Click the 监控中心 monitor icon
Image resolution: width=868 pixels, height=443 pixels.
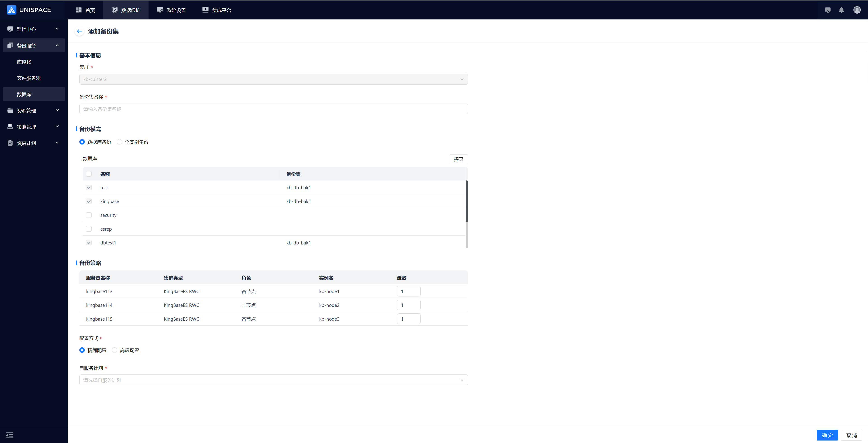point(10,29)
